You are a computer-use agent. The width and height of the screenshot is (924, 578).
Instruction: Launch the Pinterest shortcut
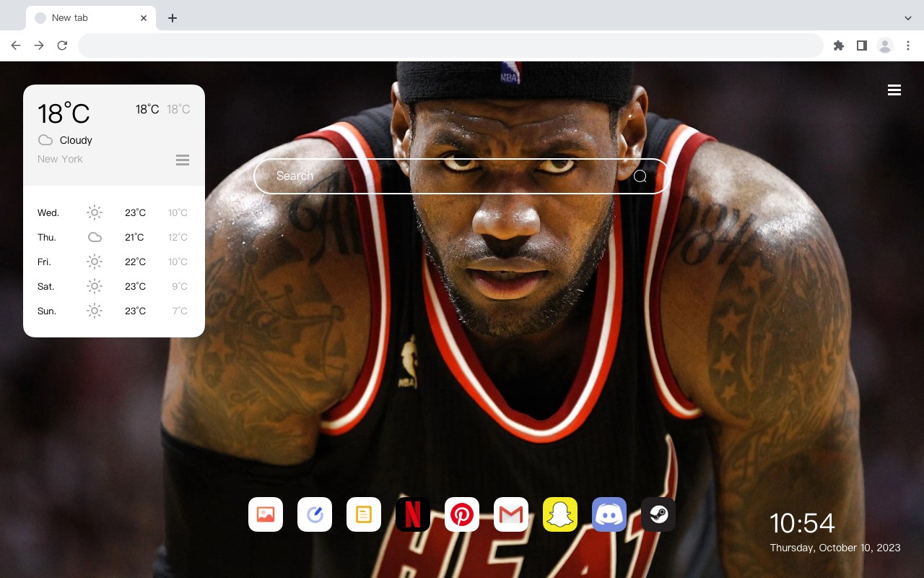tap(462, 514)
